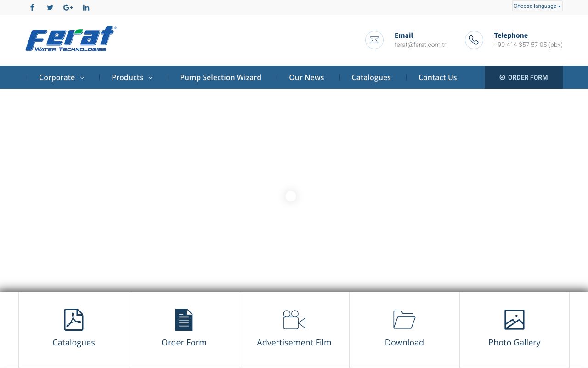Open Pump Selection Wizard menu item

[220, 77]
